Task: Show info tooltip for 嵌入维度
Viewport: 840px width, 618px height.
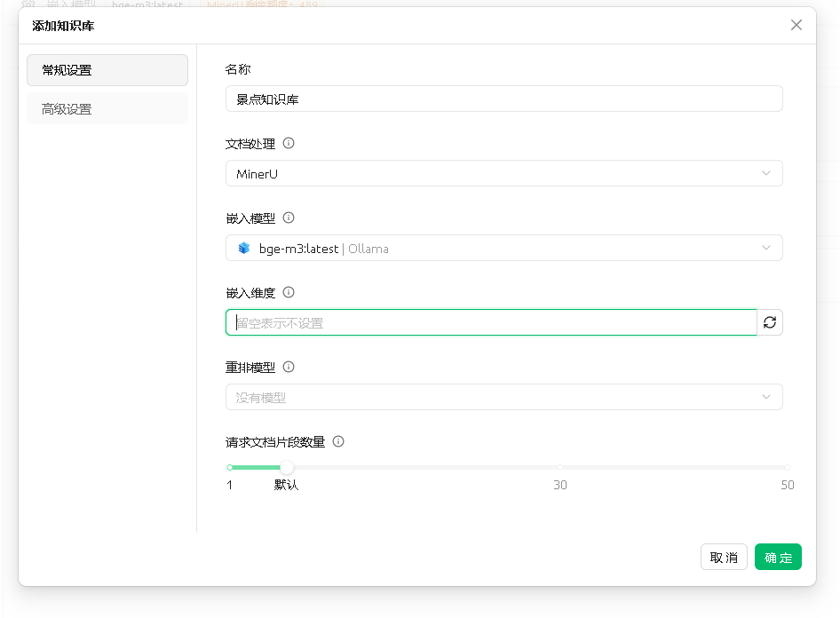Action: (289, 292)
